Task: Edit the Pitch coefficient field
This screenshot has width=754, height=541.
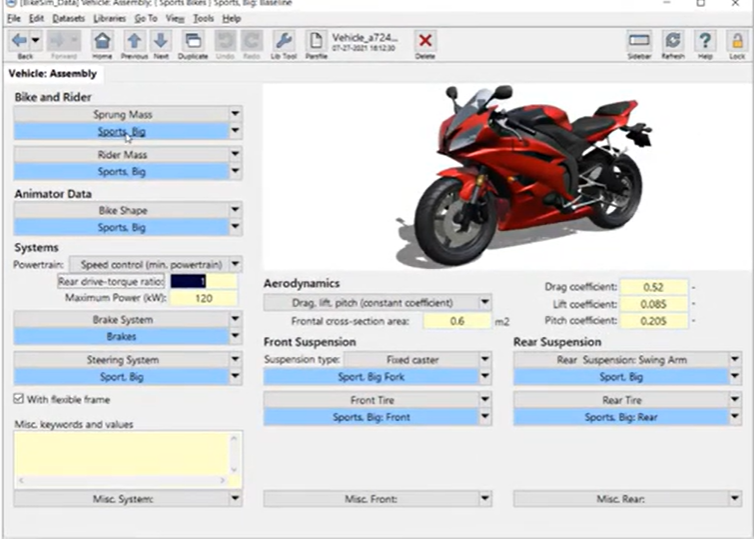Action: (653, 321)
